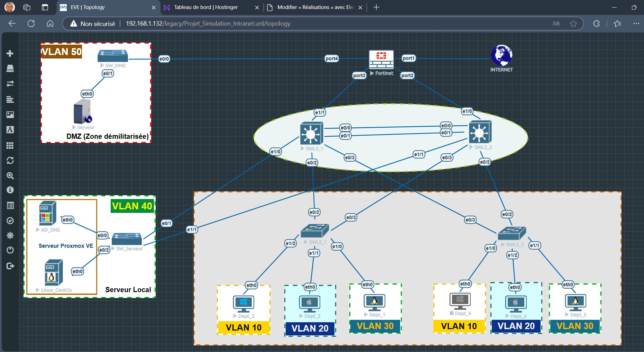
Task: Switch to Tableau de bord Hostinger tab
Action: pyautogui.click(x=206, y=7)
